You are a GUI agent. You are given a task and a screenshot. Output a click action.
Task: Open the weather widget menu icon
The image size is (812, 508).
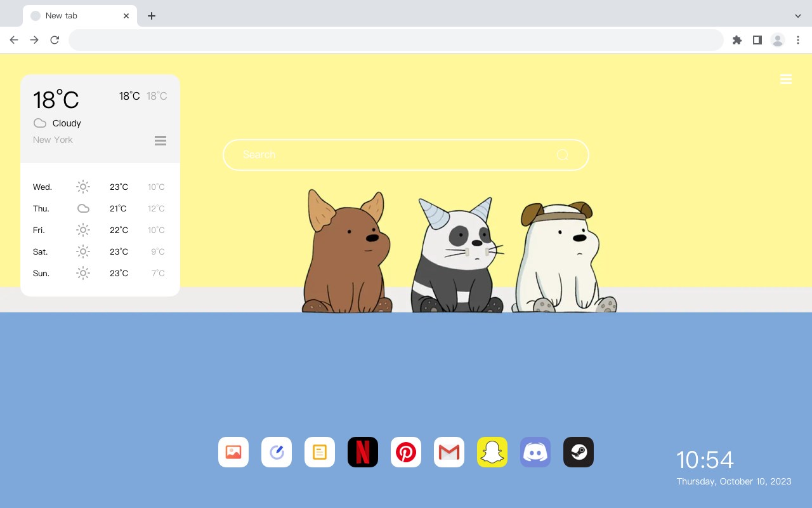pyautogui.click(x=160, y=141)
